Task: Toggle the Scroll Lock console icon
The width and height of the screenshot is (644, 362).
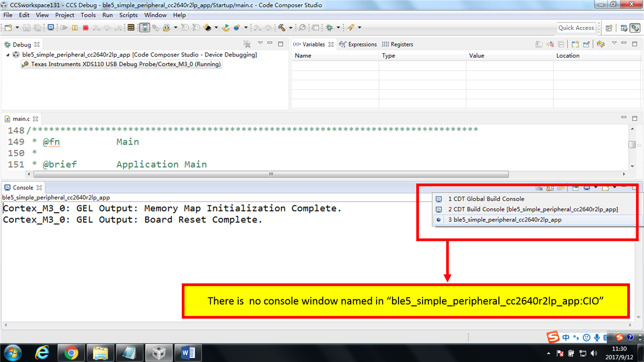Action: point(550,188)
